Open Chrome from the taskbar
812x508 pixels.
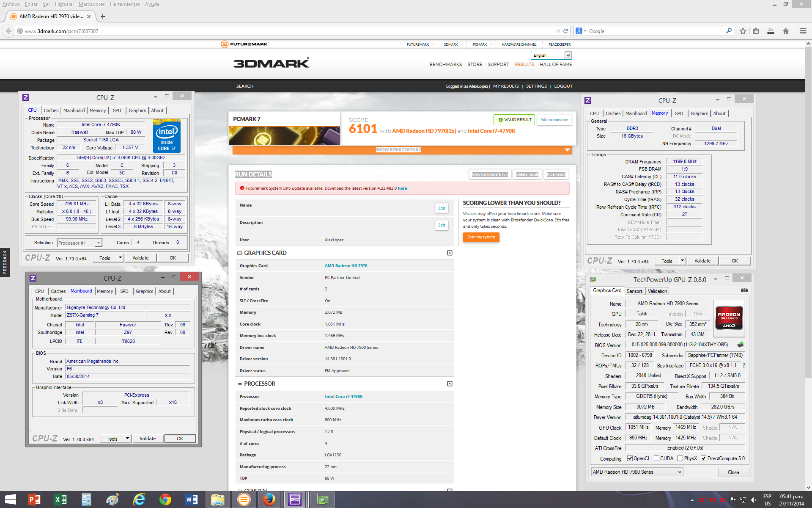(x=165, y=500)
